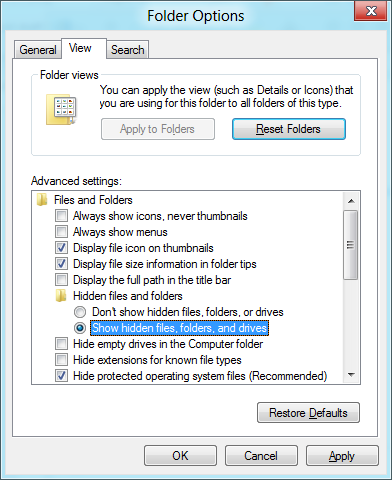Click the Reset Folders button

[x=289, y=129]
